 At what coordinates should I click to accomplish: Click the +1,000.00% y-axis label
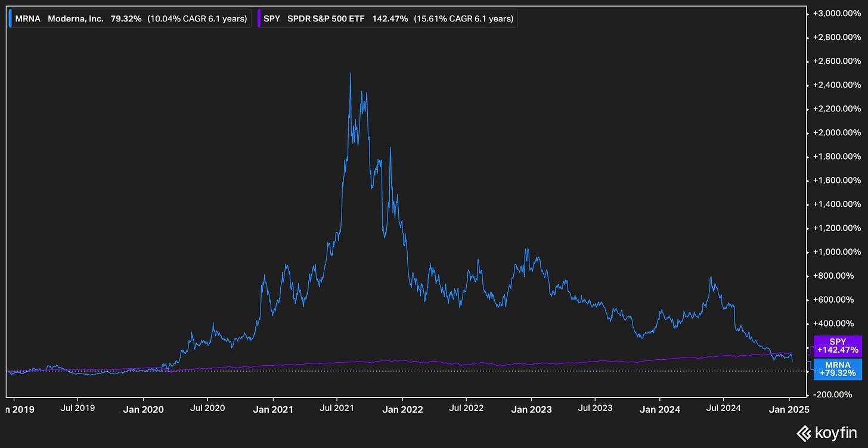836,252
